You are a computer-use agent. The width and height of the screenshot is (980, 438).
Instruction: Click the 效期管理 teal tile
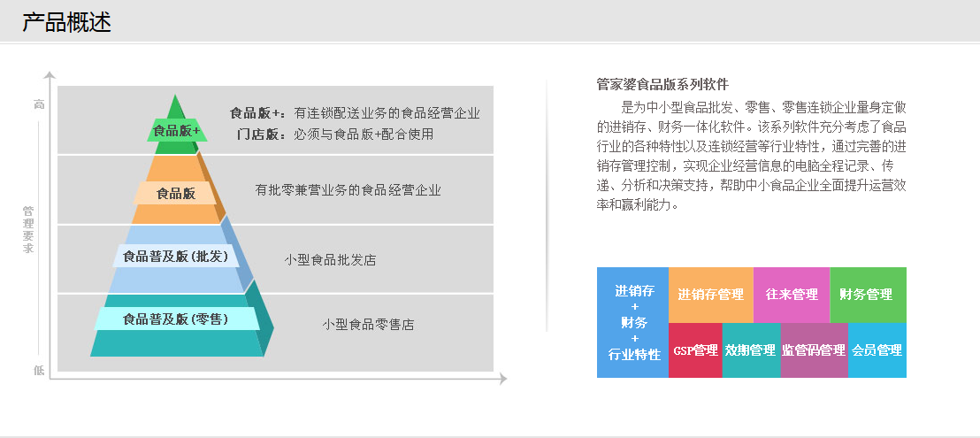(751, 350)
